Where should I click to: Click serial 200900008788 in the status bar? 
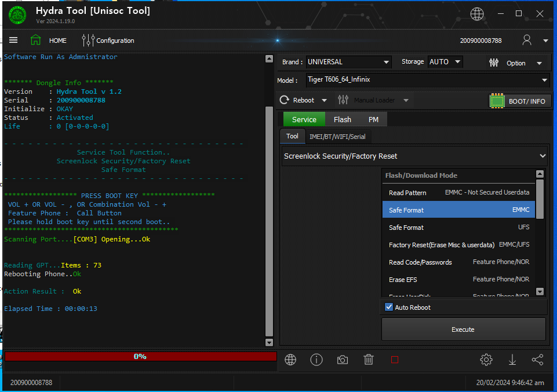[31, 382]
